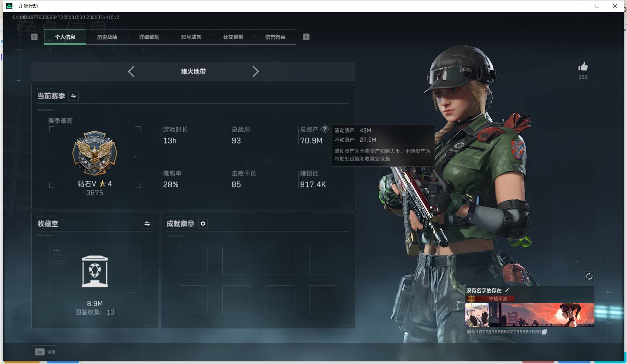The height and width of the screenshot is (364, 627).
Task: Open the 社交定制 tab
Action: pyautogui.click(x=233, y=37)
